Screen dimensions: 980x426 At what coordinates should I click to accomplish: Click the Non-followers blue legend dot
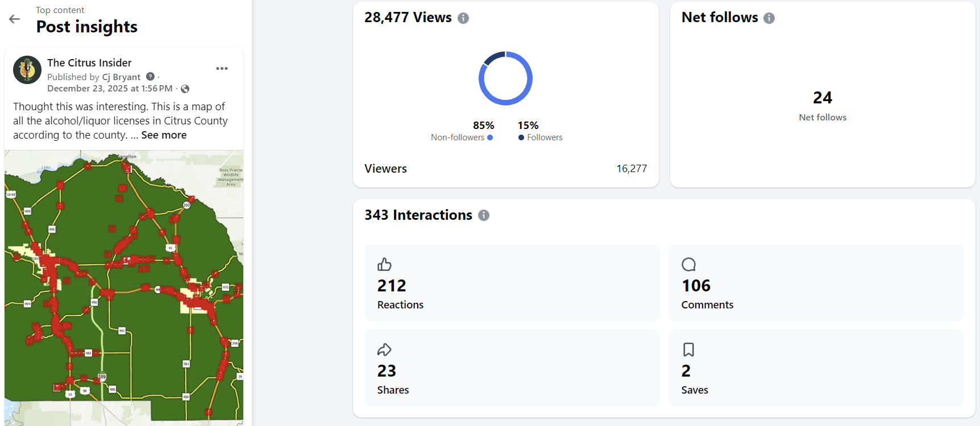[490, 137]
